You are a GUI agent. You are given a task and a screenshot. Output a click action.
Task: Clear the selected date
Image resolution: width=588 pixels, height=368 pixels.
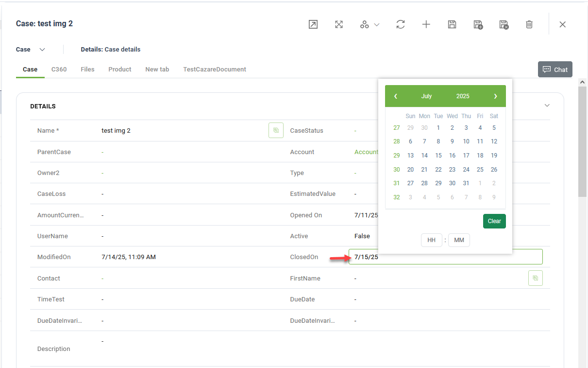[x=494, y=221]
